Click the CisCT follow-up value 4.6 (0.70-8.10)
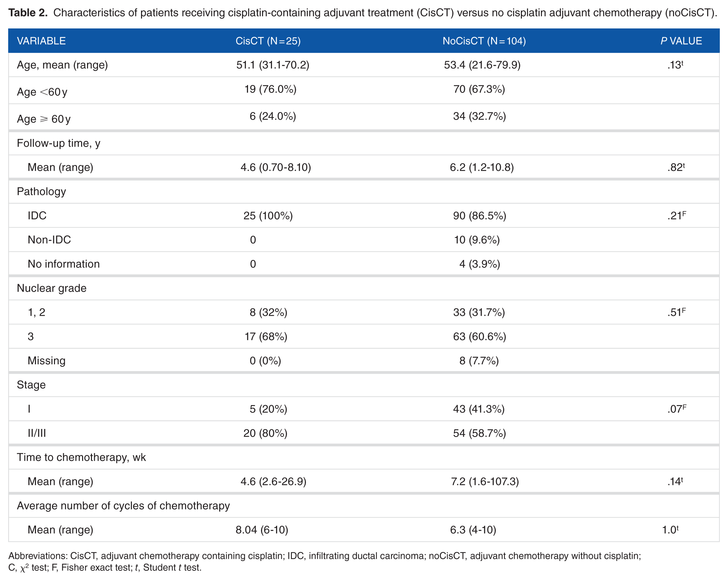The height and width of the screenshot is (581, 728). [x=275, y=167]
